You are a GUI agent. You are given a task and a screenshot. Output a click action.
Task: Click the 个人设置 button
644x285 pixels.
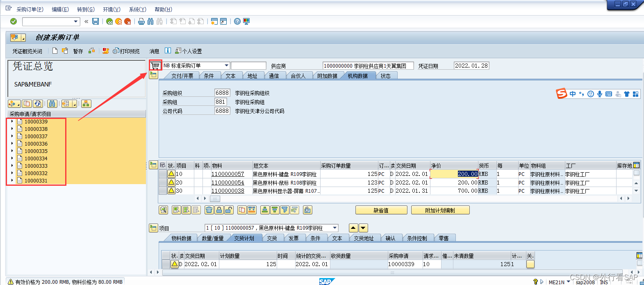click(x=189, y=51)
